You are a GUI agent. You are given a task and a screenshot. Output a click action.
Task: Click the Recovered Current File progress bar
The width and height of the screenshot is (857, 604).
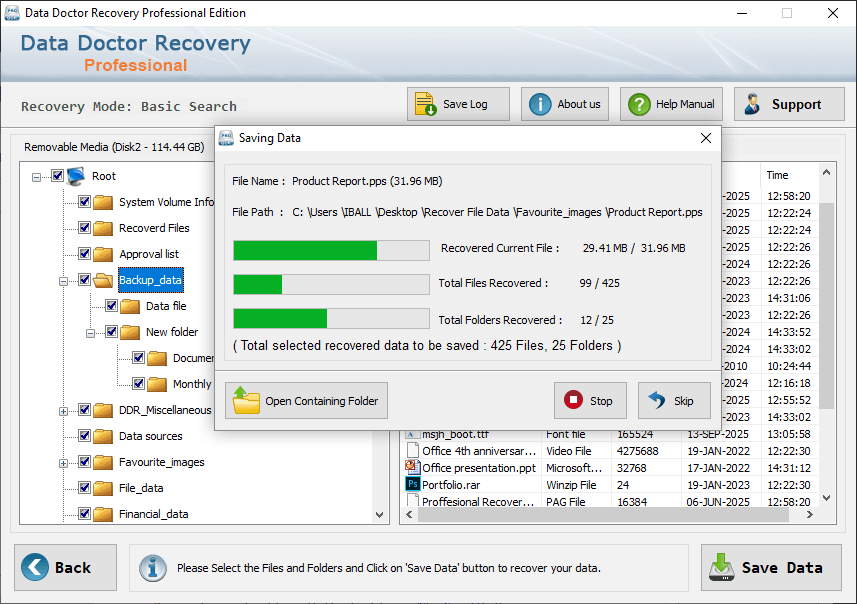331,250
